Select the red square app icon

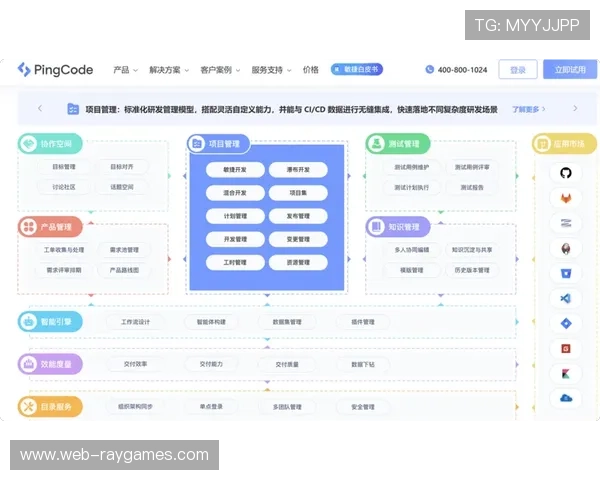[566, 348]
